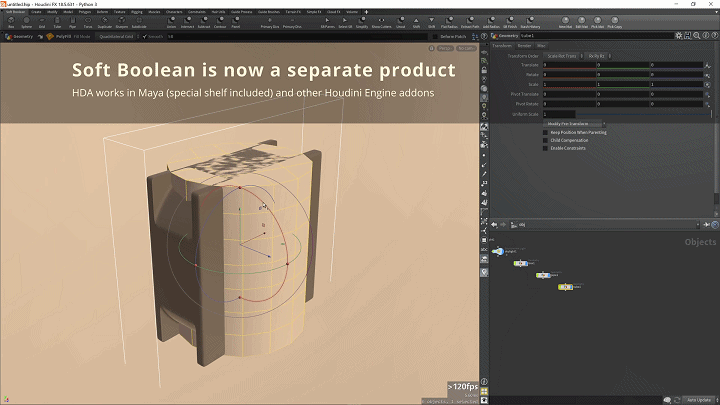This screenshot has height=405, width=720.
Task: Apply the Subtract boolean tool
Action: tap(204, 22)
